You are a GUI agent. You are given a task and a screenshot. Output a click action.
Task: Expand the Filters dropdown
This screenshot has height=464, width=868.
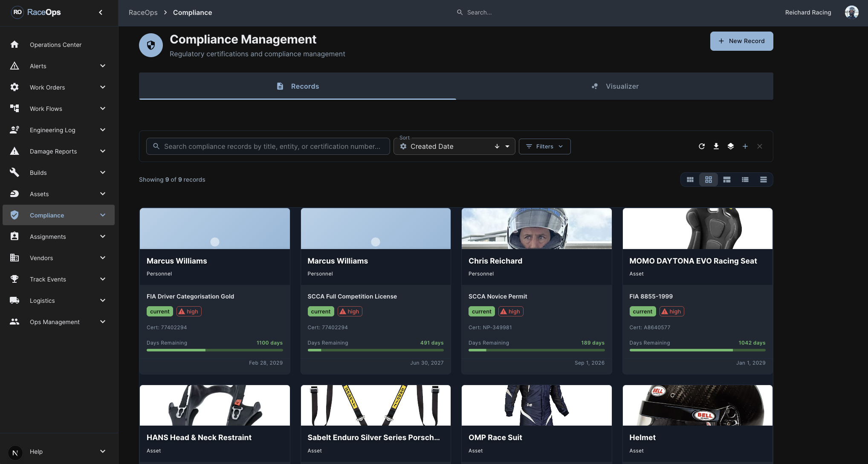[x=544, y=146]
